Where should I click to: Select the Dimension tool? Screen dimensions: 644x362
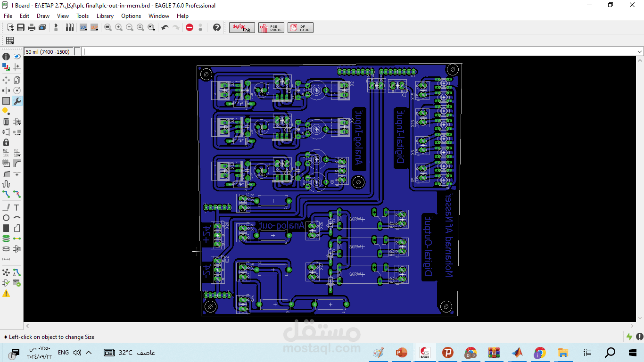[6, 259]
